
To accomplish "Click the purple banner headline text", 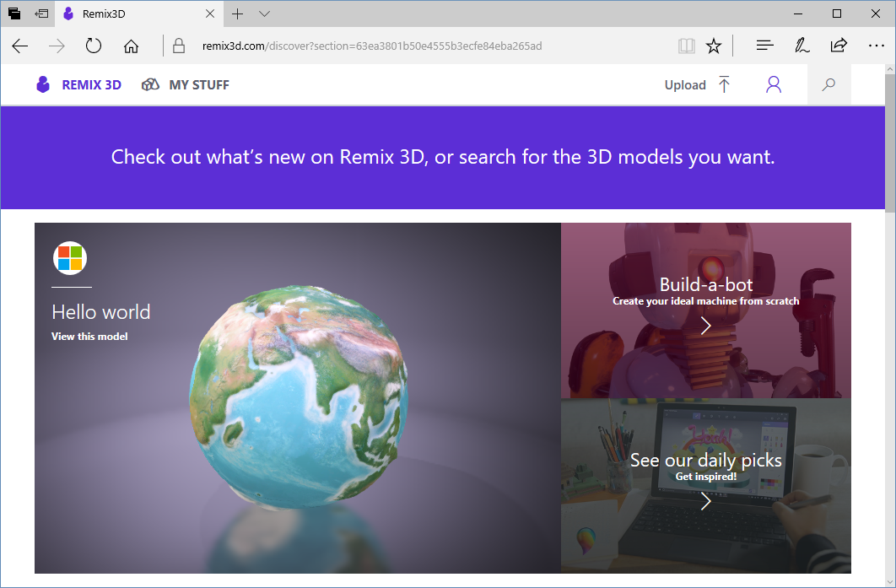I will tap(443, 157).
